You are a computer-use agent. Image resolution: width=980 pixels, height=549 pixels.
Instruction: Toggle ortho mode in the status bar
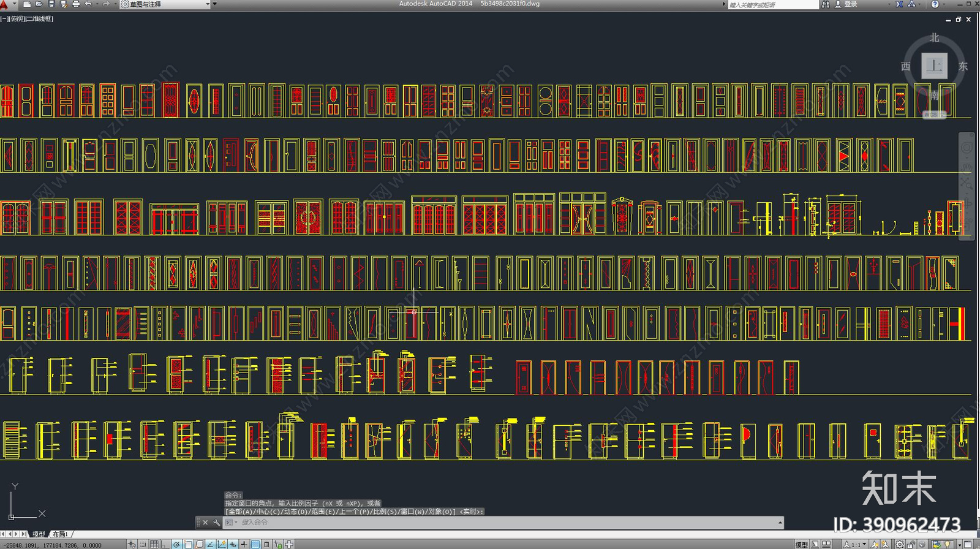coord(165,544)
